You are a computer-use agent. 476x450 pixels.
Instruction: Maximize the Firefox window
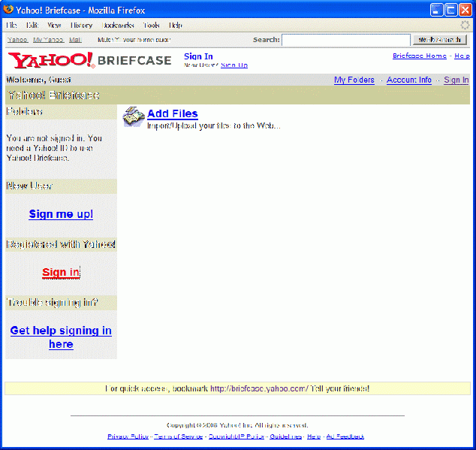point(451,10)
